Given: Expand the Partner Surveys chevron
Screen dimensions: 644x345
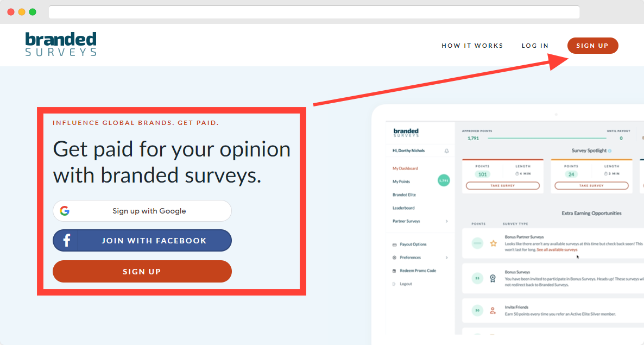Looking at the screenshot, I should (x=447, y=221).
